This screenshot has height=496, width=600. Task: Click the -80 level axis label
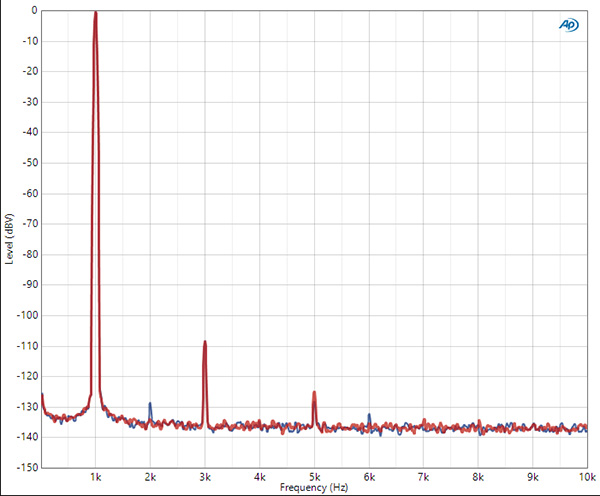[x=30, y=254]
